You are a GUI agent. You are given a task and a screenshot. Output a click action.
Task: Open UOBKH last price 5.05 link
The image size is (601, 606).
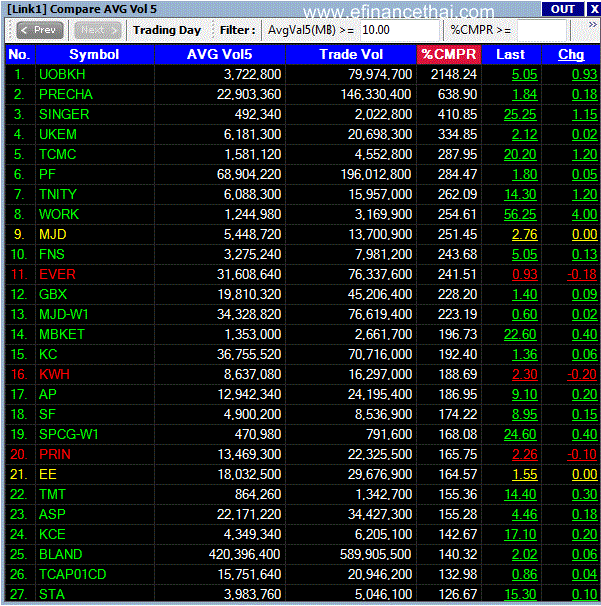(x=524, y=75)
